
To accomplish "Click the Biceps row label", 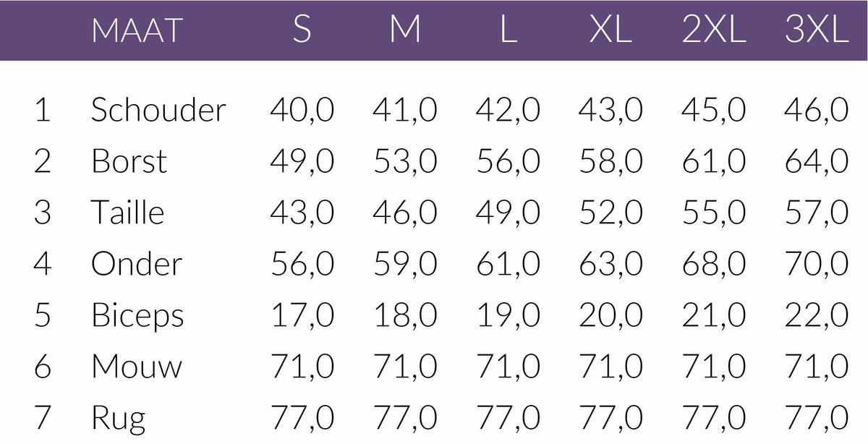I will click(x=137, y=316).
